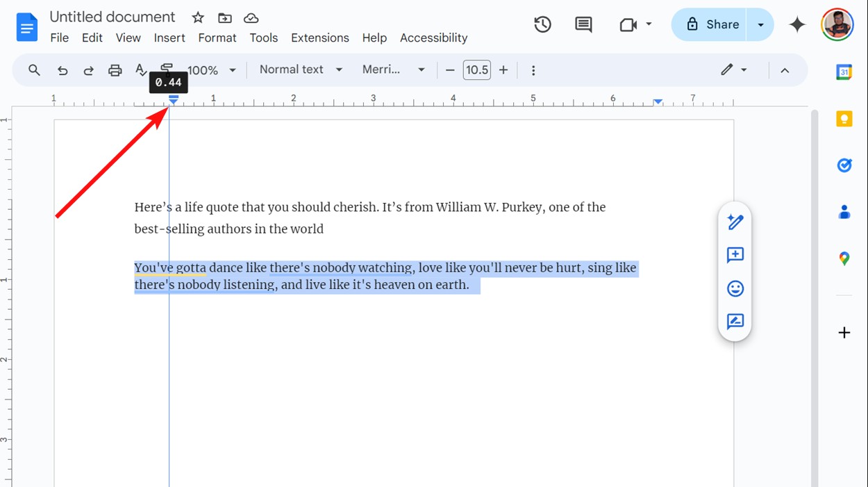This screenshot has width=868, height=487.
Task: Undo the last action
Action: pos(62,69)
